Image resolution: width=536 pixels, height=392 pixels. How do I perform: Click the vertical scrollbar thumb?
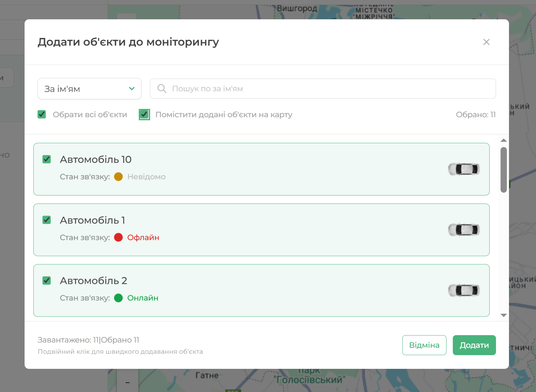(x=504, y=170)
